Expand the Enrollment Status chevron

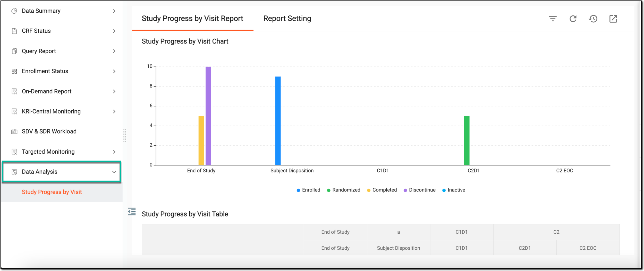114,71
